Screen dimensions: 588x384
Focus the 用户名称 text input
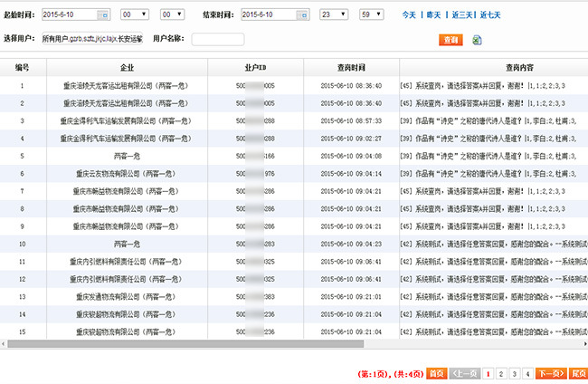point(218,39)
